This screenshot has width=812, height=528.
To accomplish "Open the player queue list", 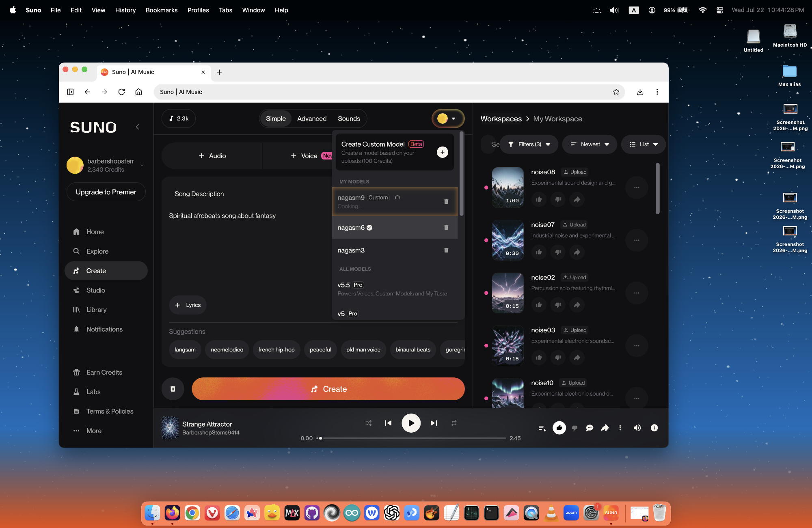I will (542, 428).
